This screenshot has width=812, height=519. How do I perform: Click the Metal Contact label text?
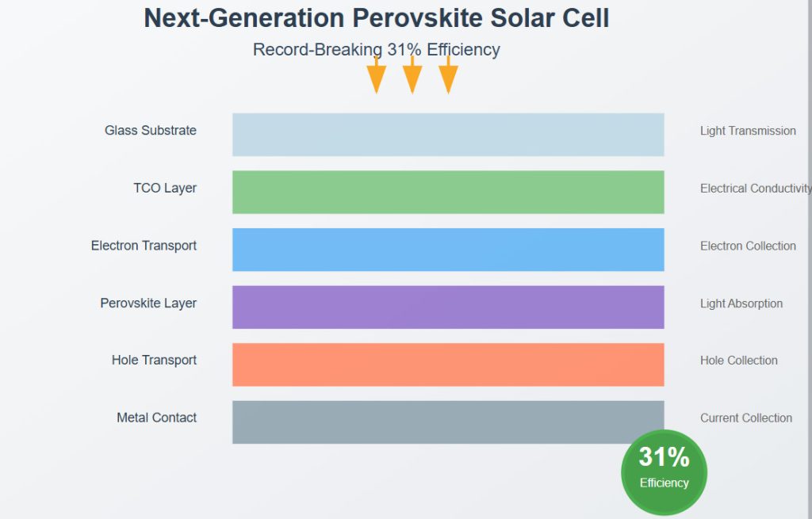[157, 418]
